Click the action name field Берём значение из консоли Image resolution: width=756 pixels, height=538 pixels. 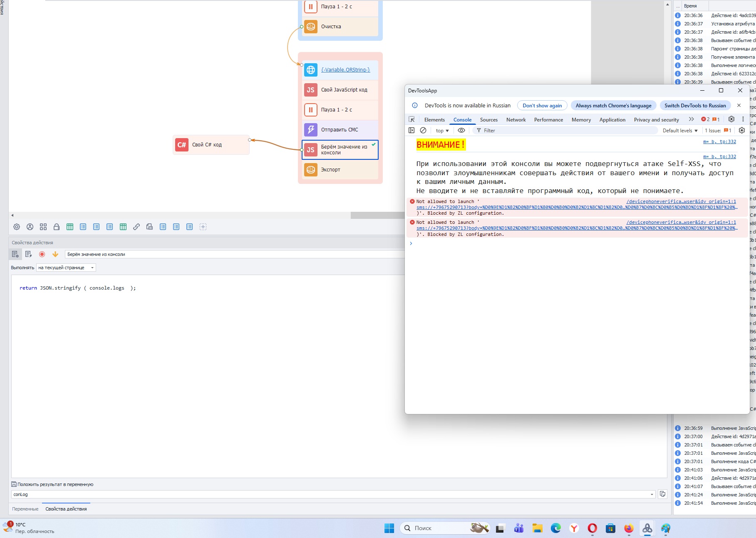(x=235, y=254)
